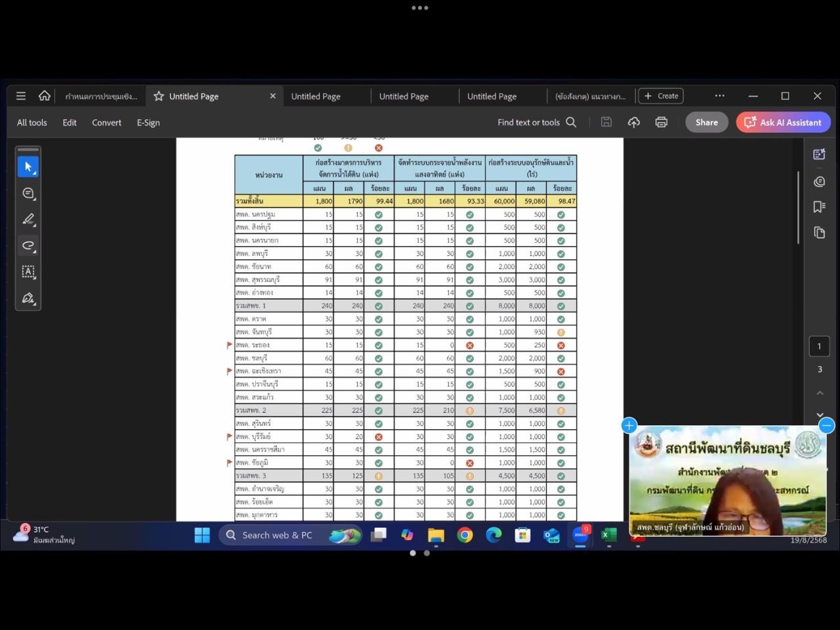Expand video view with the plus button
The width and height of the screenshot is (840, 630).
[629, 425]
